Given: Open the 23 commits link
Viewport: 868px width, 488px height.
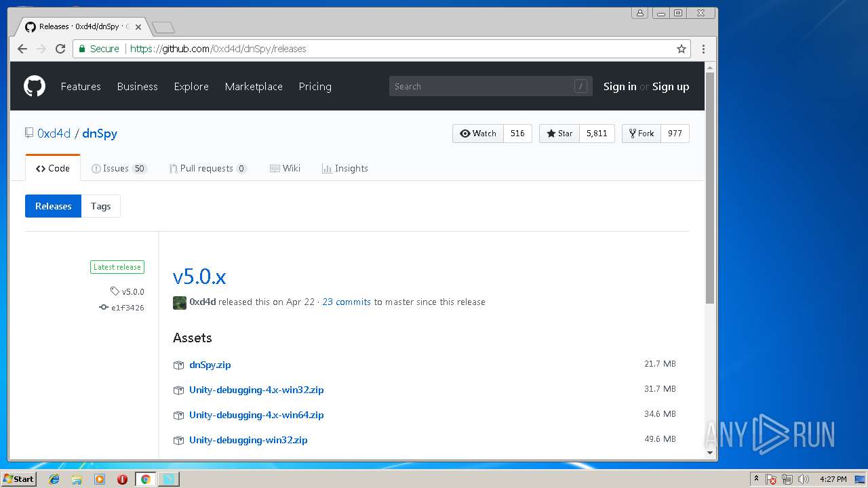Looking at the screenshot, I should (x=347, y=302).
